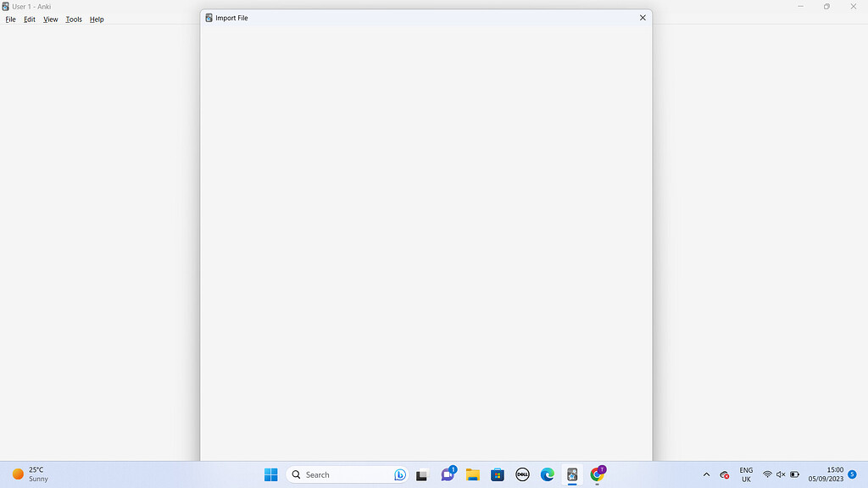Open the Tools menu in Anki
The image size is (868, 488).
pos(73,19)
